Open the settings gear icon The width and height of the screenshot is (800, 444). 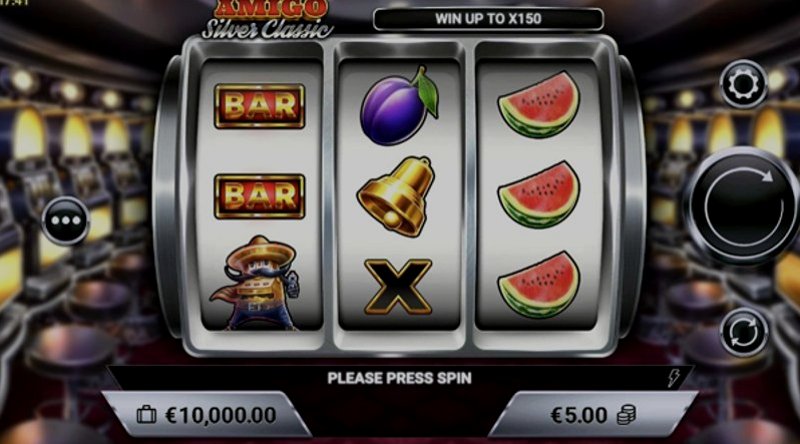(x=743, y=84)
